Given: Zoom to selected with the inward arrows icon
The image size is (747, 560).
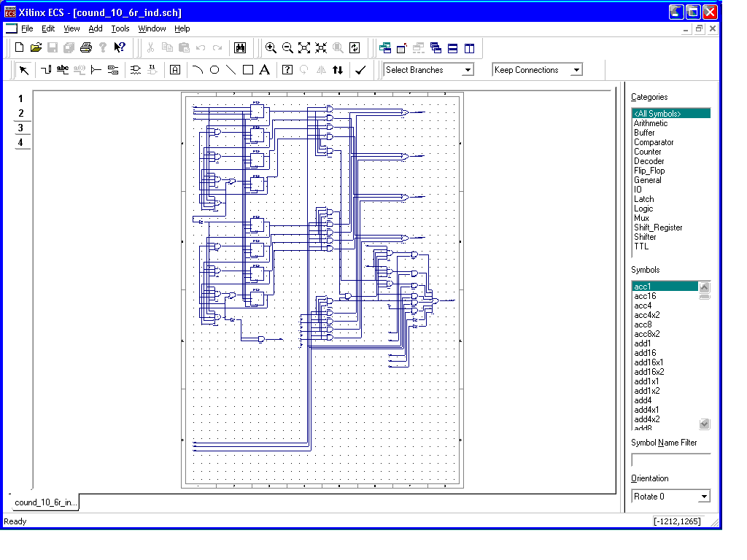Looking at the screenshot, I should [x=321, y=47].
